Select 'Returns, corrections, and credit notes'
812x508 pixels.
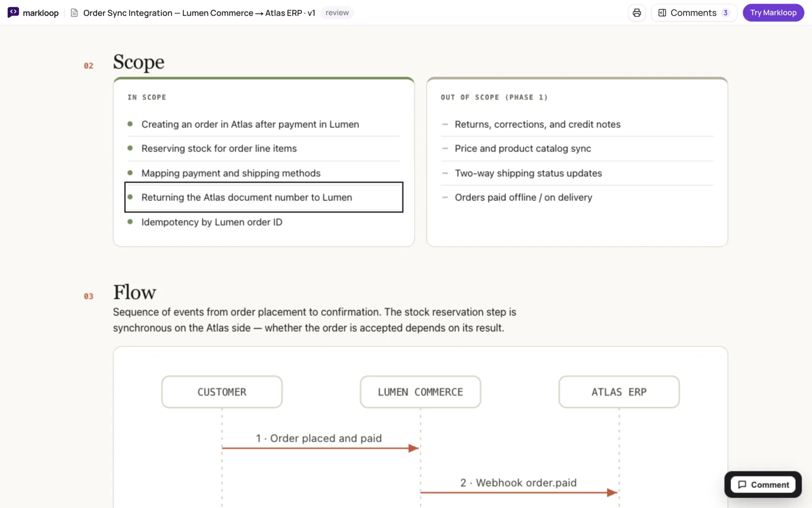click(x=577, y=124)
